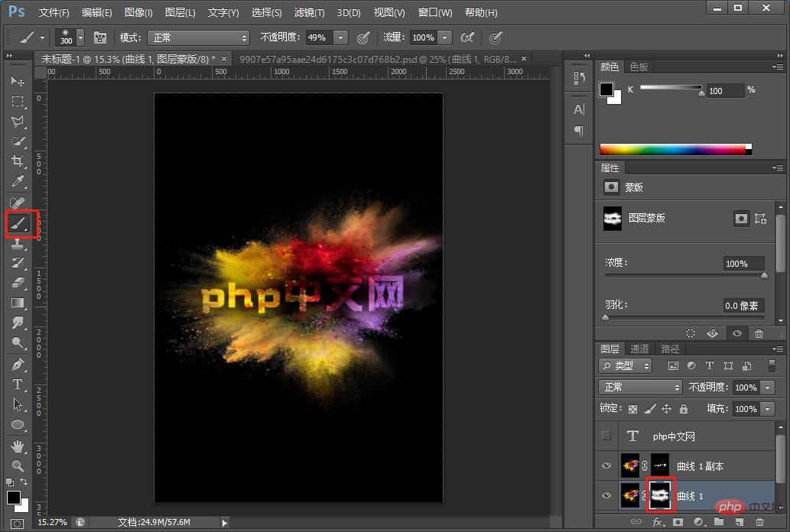Open the layer fill dropdown arrow
The height and width of the screenshot is (532, 790).
point(768,409)
